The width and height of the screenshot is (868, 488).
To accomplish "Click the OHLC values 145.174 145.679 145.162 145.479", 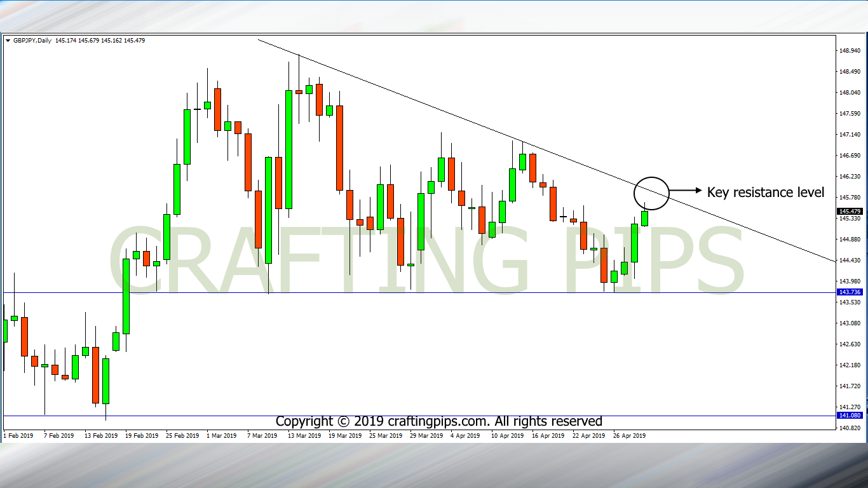I will [100, 41].
